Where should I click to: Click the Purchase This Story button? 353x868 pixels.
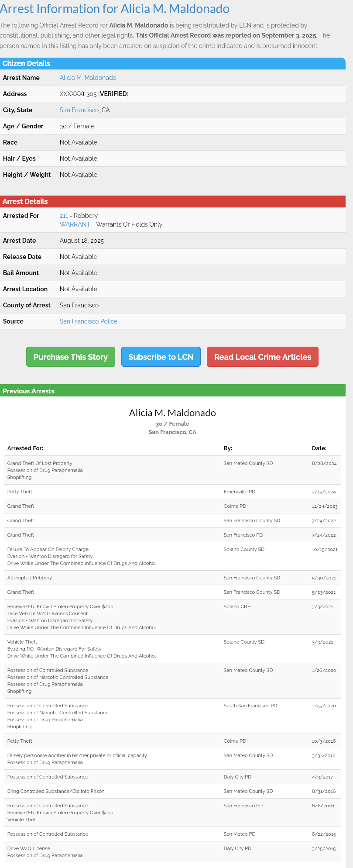[71, 357]
